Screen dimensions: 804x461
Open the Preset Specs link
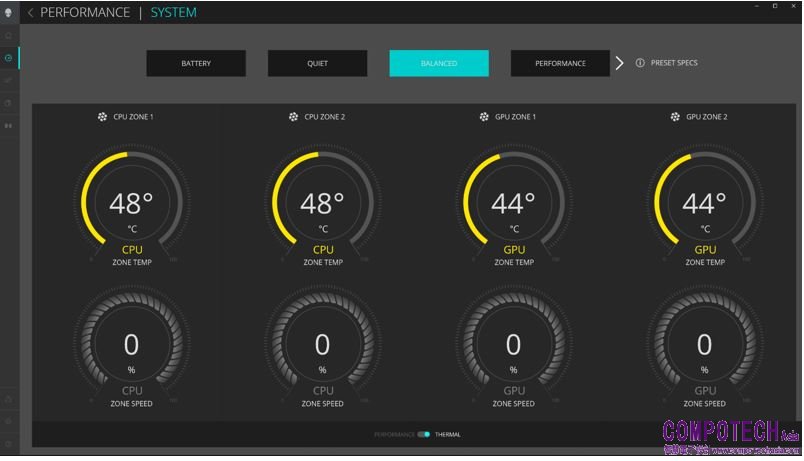(674, 63)
